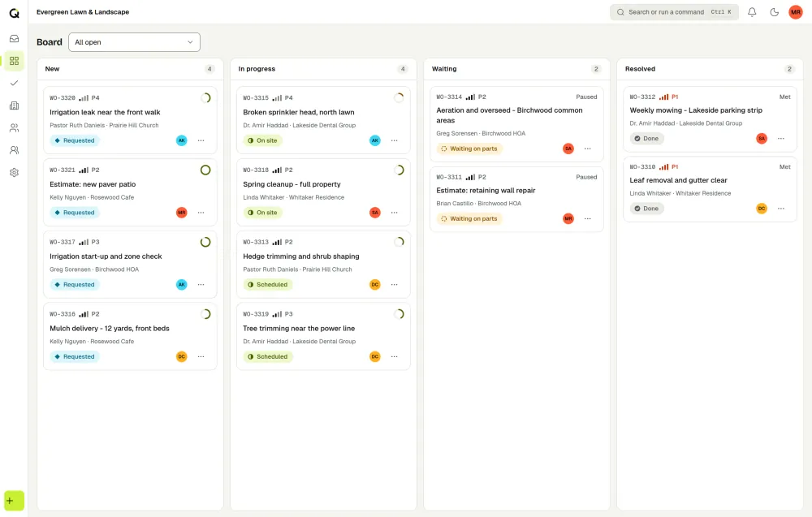The height and width of the screenshot is (517, 812).
Task: Open the building (companies) icon in sidebar
Action: [x=14, y=106]
